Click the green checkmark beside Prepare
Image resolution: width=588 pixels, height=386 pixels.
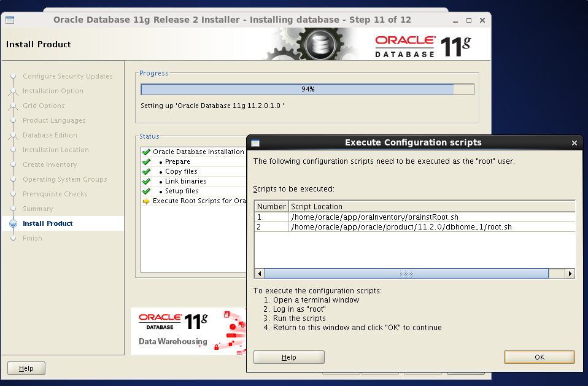pyautogui.click(x=146, y=162)
